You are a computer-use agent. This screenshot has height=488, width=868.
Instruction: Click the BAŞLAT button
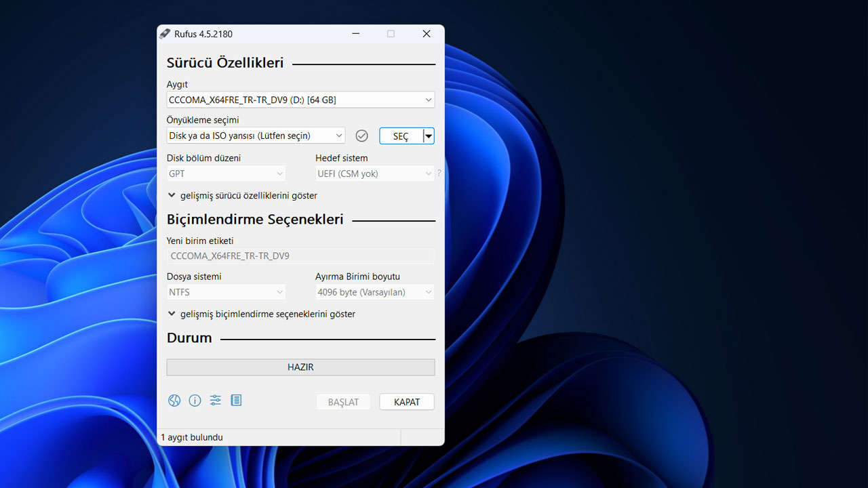[343, 402]
